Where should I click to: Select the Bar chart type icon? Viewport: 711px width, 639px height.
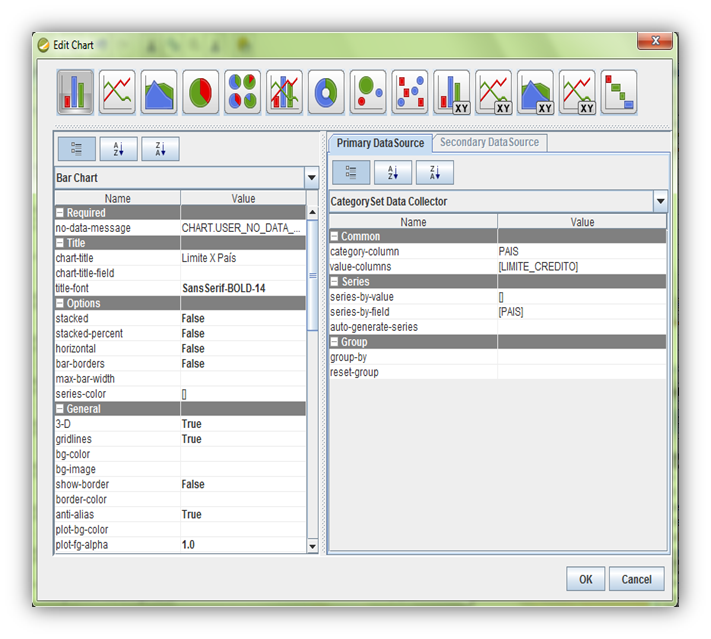76,92
